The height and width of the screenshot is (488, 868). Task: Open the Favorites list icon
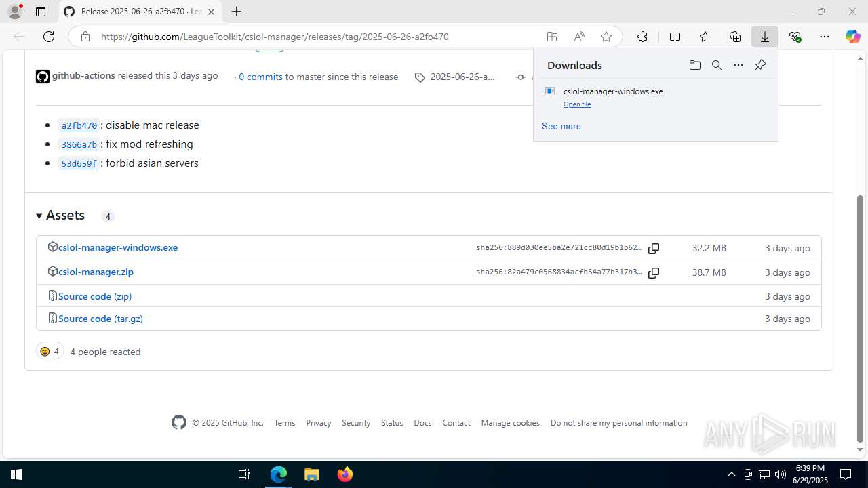pyautogui.click(x=705, y=37)
